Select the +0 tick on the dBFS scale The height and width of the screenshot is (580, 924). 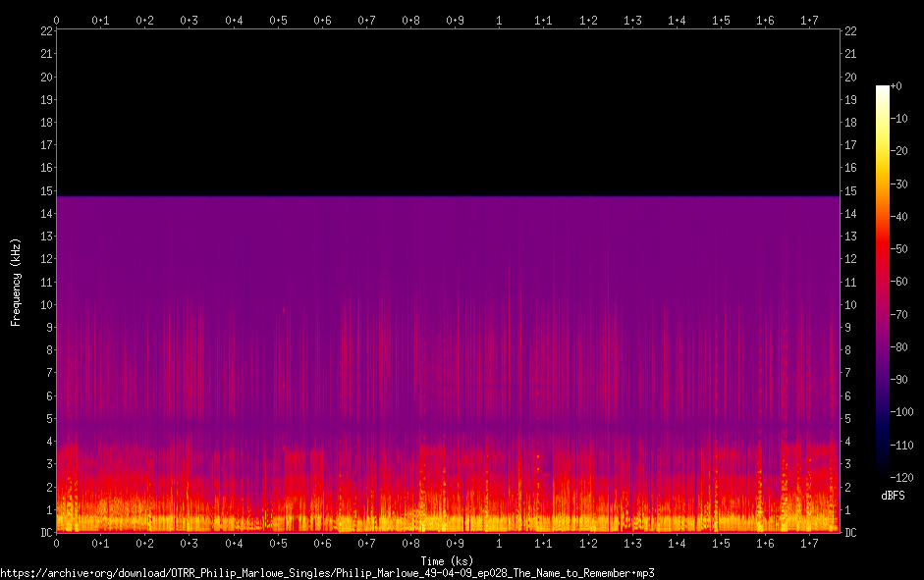(x=896, y=86)
